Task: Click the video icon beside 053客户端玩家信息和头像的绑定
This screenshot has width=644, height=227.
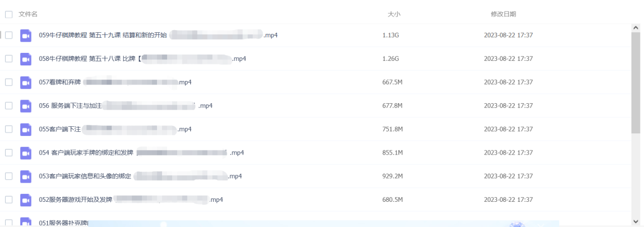Action: tap(26, 176)
